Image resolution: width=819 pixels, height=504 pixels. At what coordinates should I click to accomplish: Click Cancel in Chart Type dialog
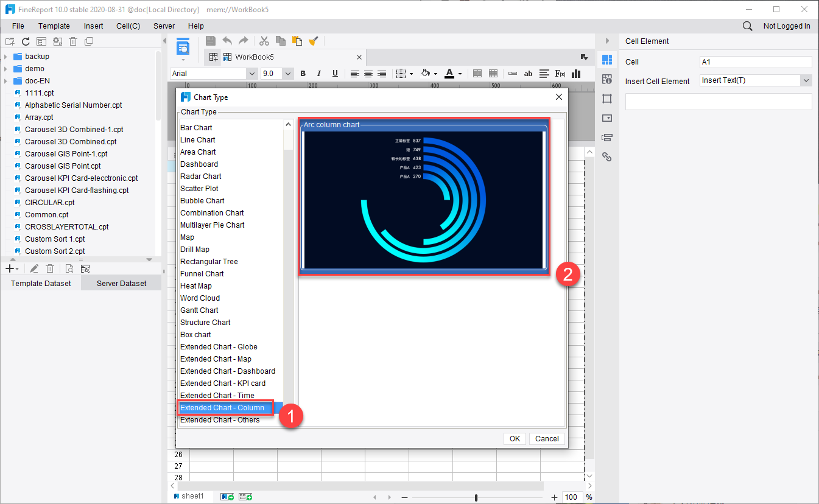coord(547,439)
